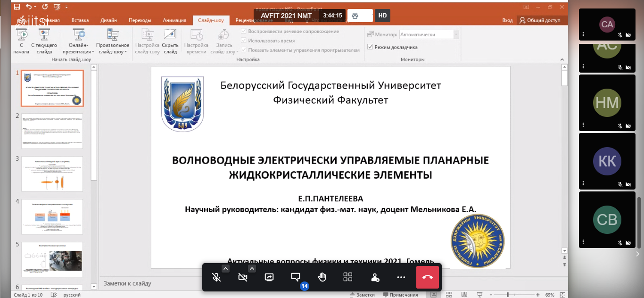Toggle 'Режим докладчика' checkbox
The height and width of the screenshot is (298, 644).
370,47
